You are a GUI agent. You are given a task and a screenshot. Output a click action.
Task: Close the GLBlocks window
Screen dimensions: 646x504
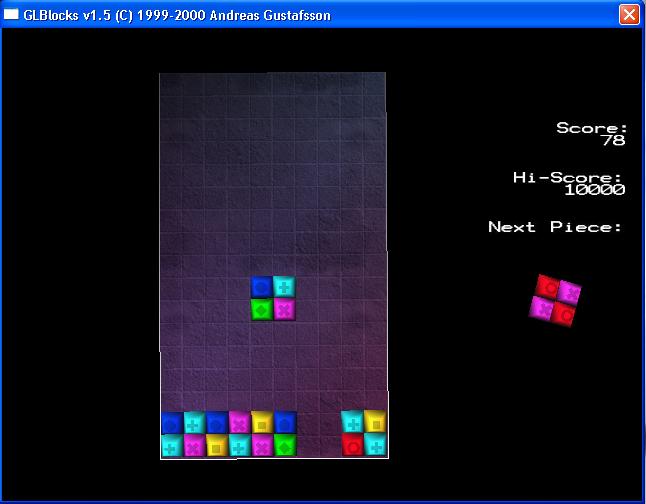pos(629,15)
